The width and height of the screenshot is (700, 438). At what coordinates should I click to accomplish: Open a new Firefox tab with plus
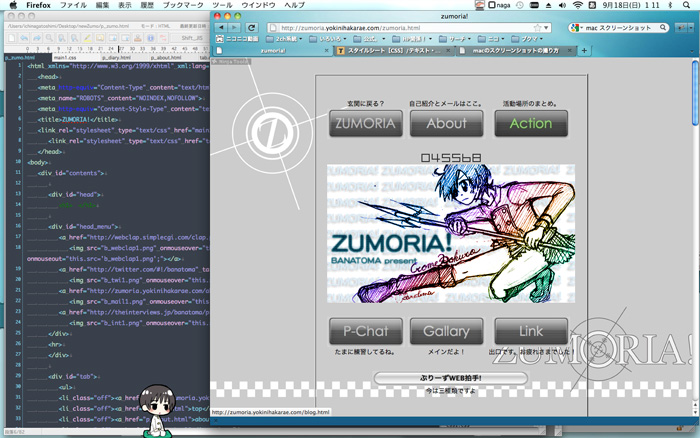[584, 50]
